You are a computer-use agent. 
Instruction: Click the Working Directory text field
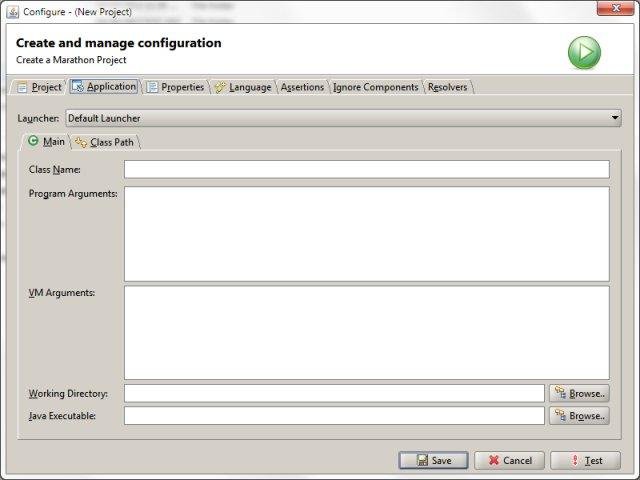(334, 393)
